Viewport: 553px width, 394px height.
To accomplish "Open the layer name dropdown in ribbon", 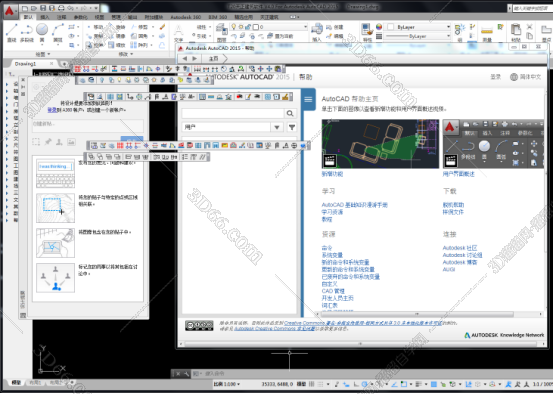I will (x=305, y=27).
